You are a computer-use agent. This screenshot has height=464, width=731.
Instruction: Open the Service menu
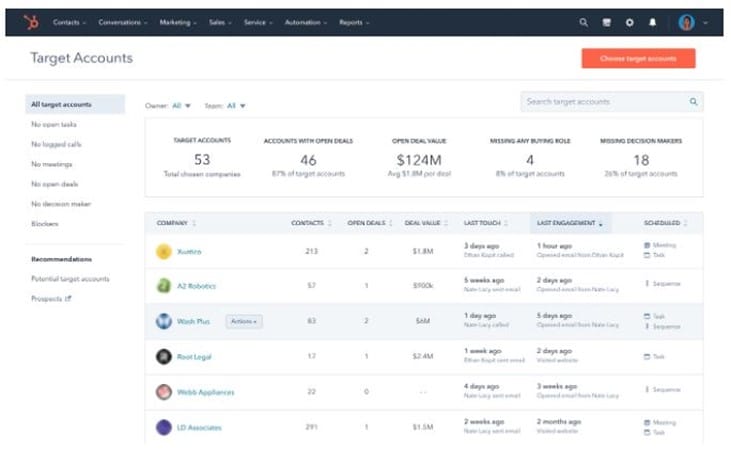(x=258, y=22)
